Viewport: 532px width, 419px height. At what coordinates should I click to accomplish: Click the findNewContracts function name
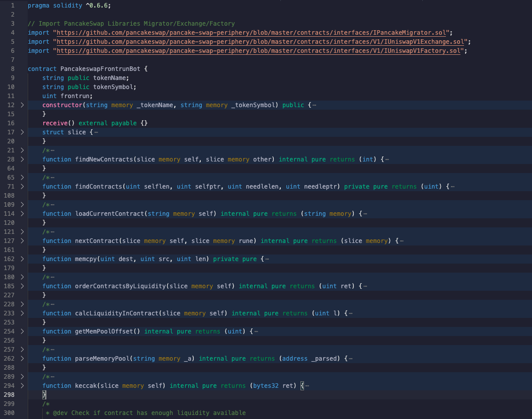[104, 159]
